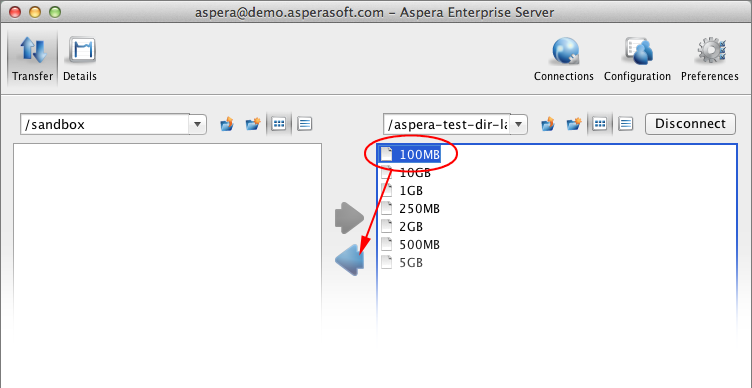Select the 1GB file

(402, 191)
